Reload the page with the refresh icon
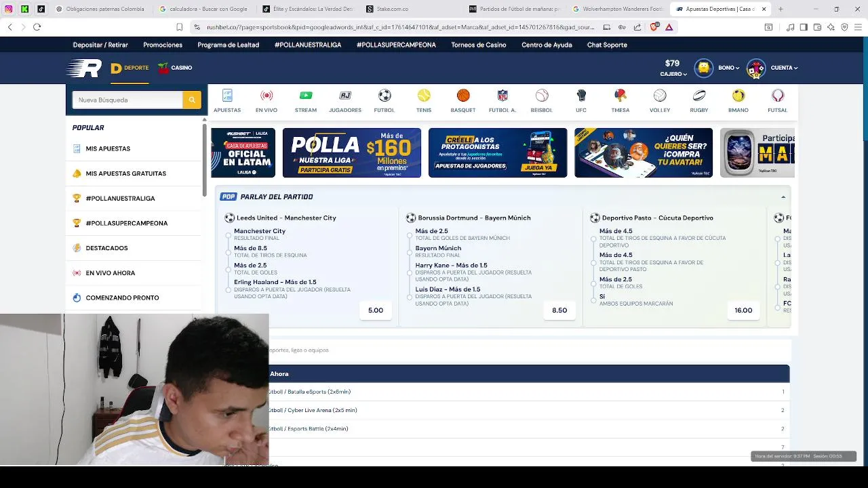Screen dimensions: 868x488 point(37,27)
